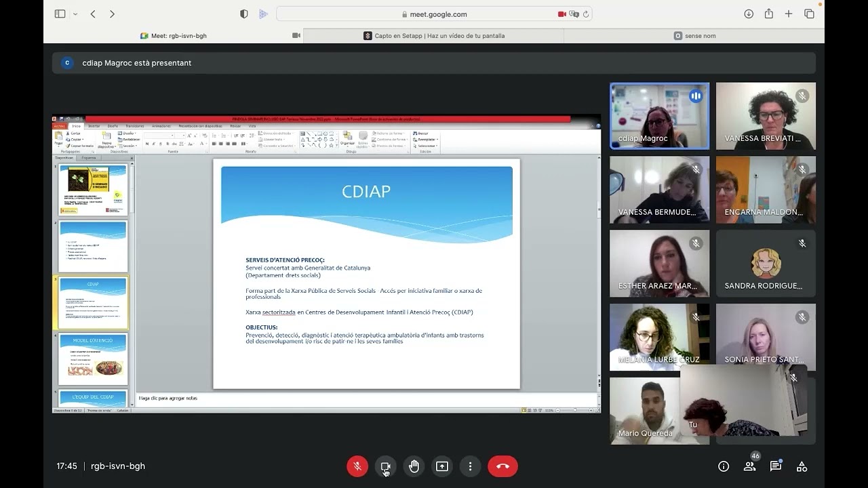Screen dimensions: 868x488
Task: Open the Inicio ribbon tab in PowerPoint
Action: pos(76,126)
